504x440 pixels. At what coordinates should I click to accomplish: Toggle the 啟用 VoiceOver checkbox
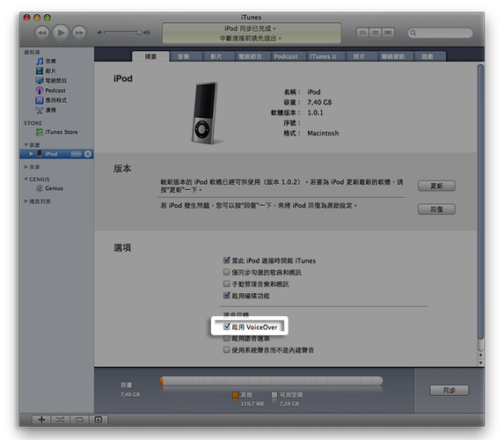pyautogui.click(x=227, y=326)
